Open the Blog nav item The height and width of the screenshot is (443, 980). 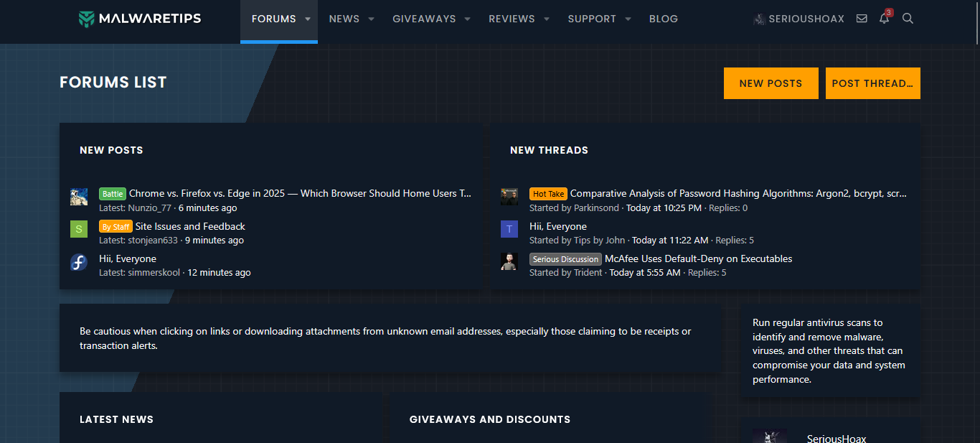[x=664, y=19]
